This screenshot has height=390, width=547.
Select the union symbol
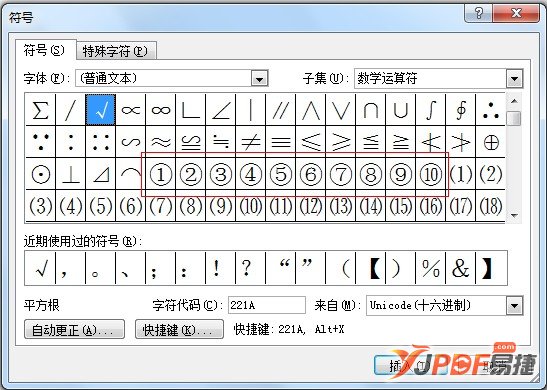(x=400, y=110)
